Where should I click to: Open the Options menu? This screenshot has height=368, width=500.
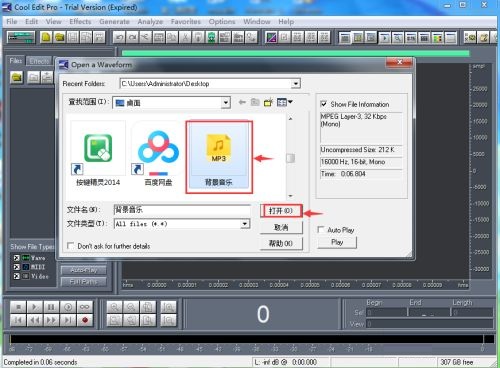222,22
